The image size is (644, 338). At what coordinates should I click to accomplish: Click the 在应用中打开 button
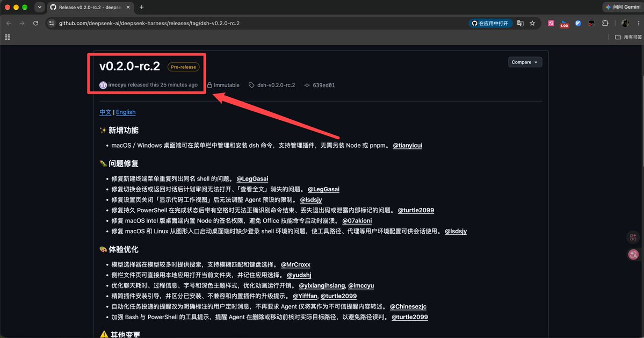click(490, 24)
